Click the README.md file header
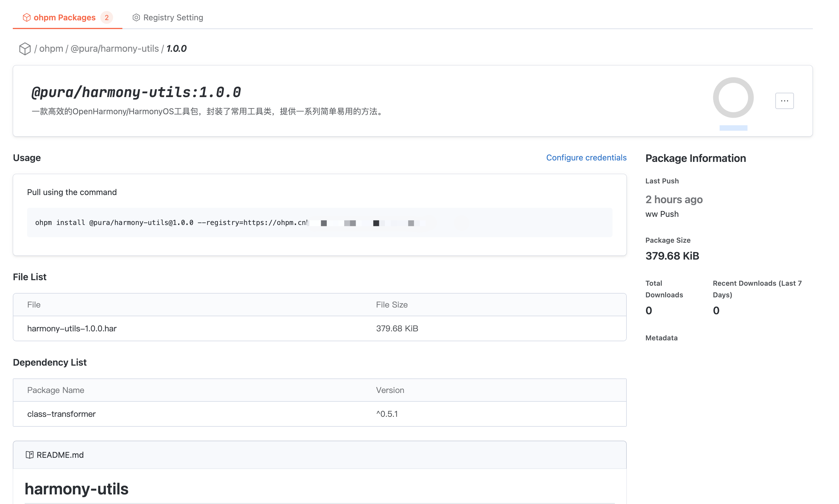The width and height of the screenshot is (839, 504). pos(60,455)
